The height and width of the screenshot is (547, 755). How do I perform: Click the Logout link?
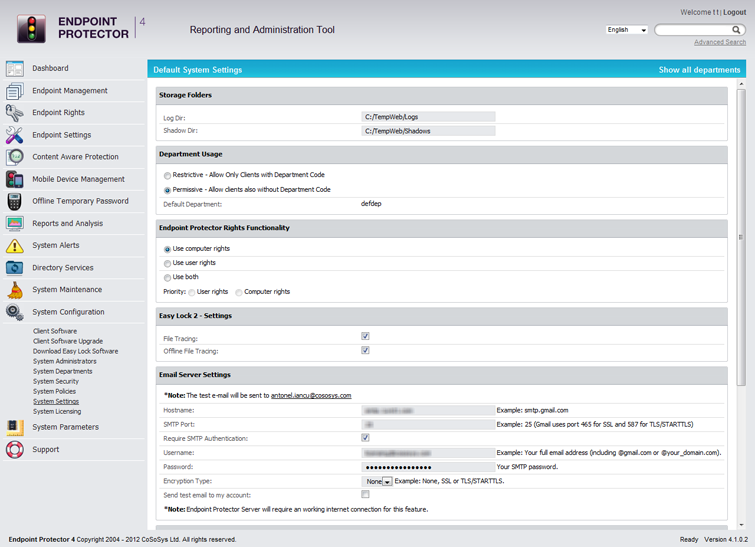(734, 13)
